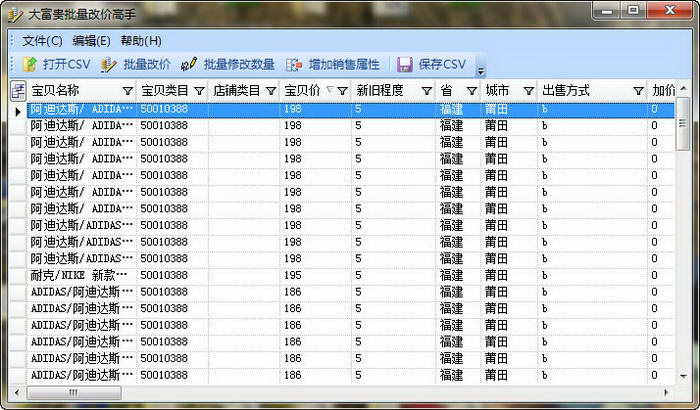Open the filter dropdown for 宝贝名称 column

point(128,91)
